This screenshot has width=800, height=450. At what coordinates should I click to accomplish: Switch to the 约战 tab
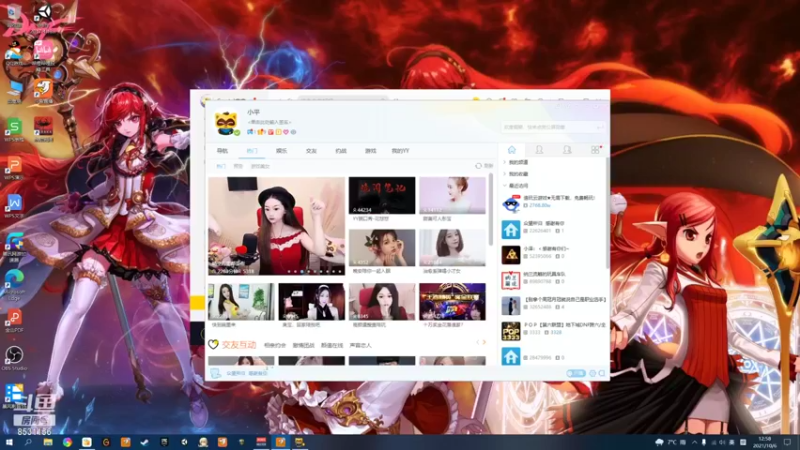pos(341,151)
